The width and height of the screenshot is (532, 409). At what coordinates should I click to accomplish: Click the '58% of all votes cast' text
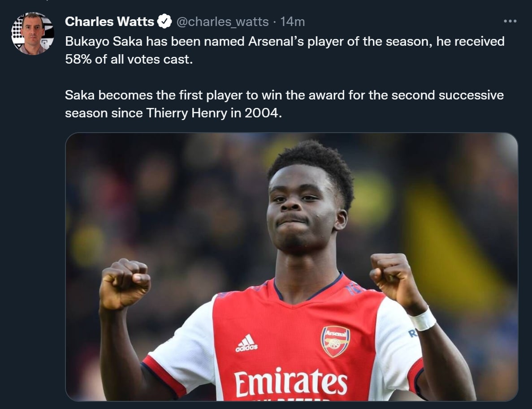[129, 59]
